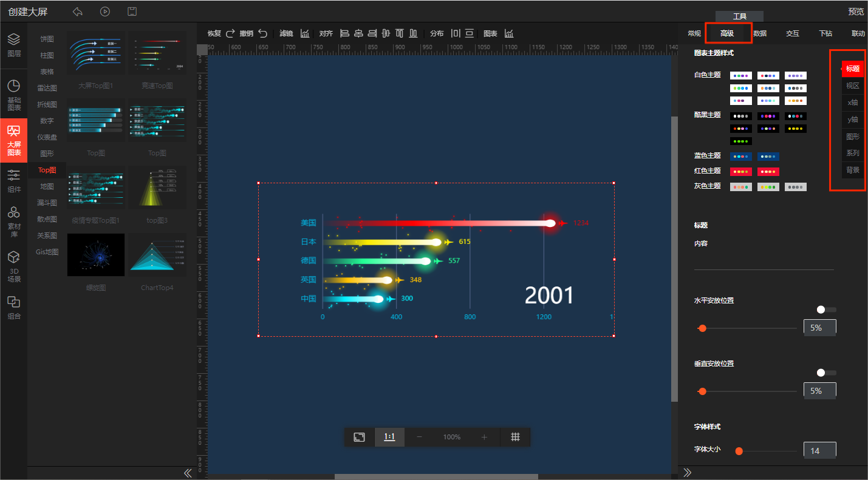Choose 漏斗图 in chart type list
Image resolution: width=868 pixels, height=480 pixels.
(x=47, y=203)
